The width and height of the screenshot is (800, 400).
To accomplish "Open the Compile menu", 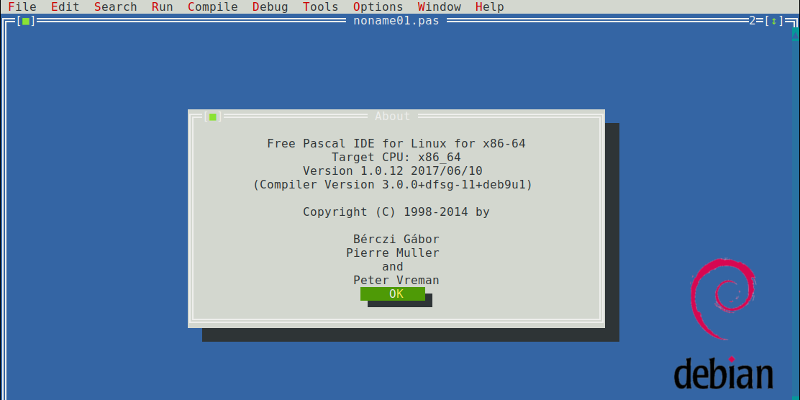I will 213,7.
